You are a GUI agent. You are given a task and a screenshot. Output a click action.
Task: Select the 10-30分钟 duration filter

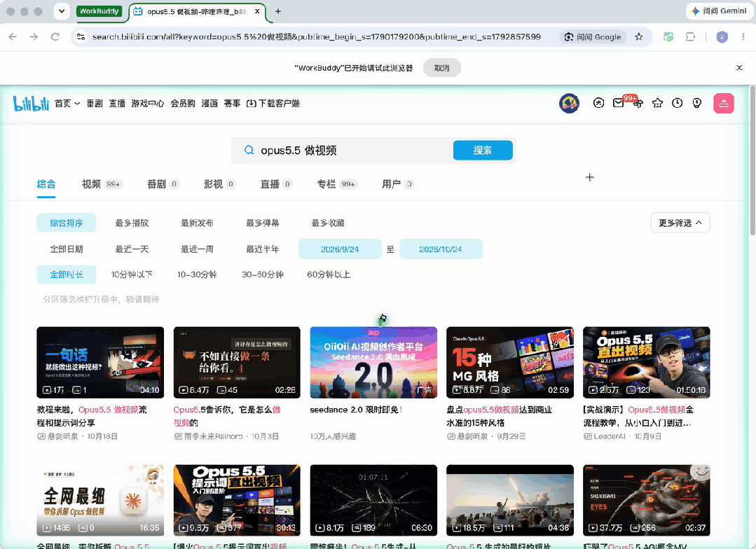197,274
